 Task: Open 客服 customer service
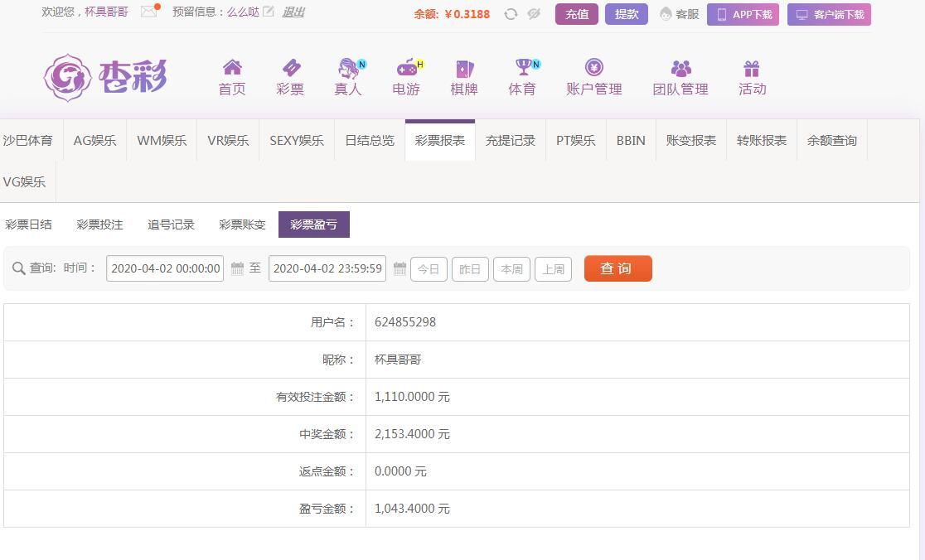[680, 14]
